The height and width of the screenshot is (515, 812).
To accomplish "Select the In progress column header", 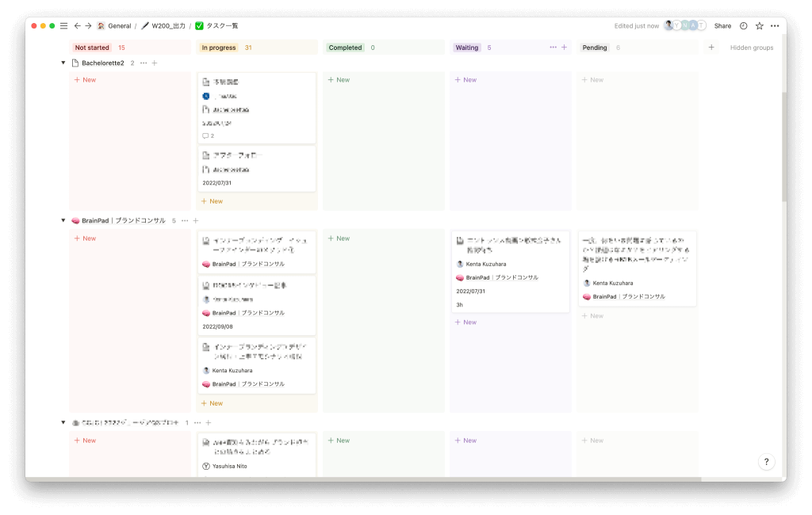I will [x=219, y=48].
